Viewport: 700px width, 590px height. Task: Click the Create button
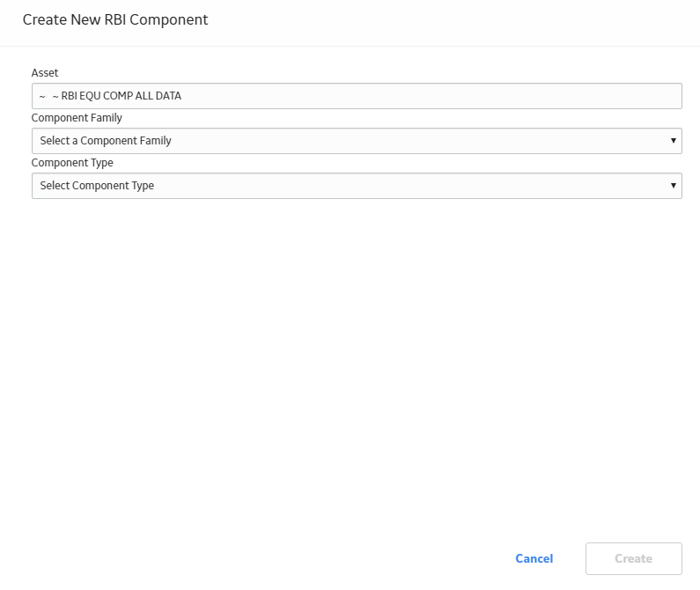[x=633, y=558]
